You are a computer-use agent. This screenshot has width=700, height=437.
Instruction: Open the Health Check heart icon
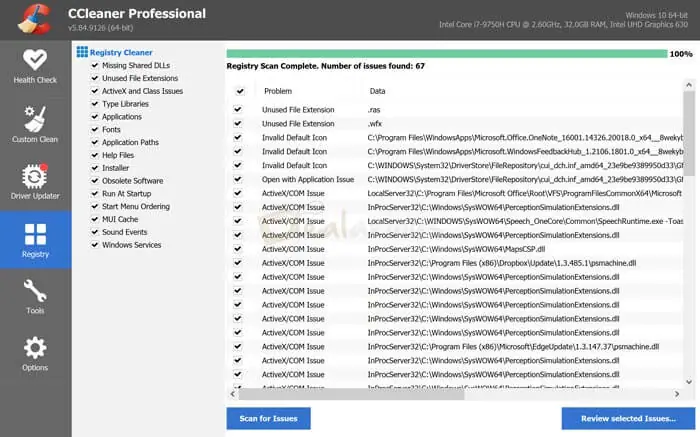35,59
